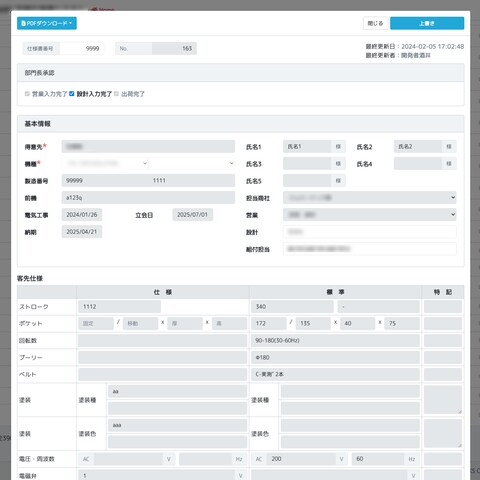Click the blue 上書き button

427,23
